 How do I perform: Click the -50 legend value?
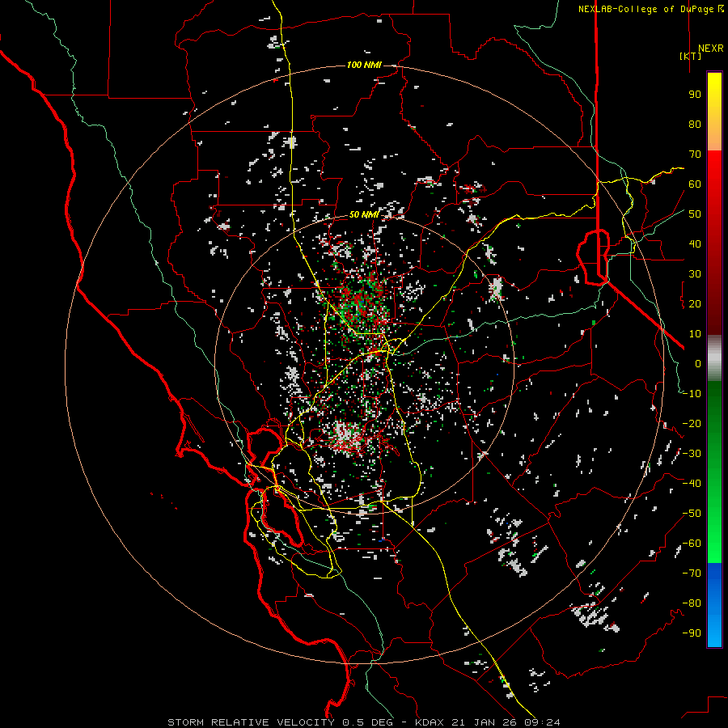click(692, 514)
